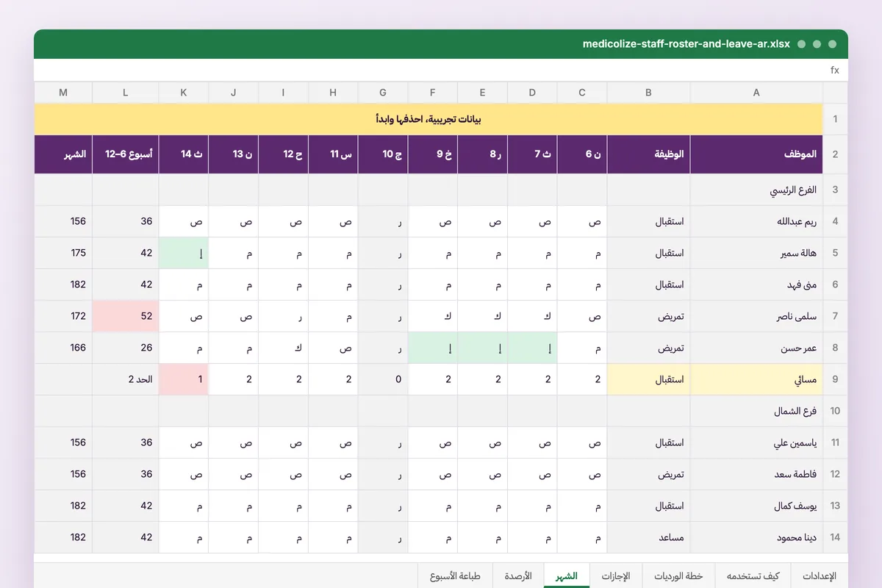The width and height of the screenshot is (882, 588).
Task: Click the red cell showing 52
Action: (126, 316)
